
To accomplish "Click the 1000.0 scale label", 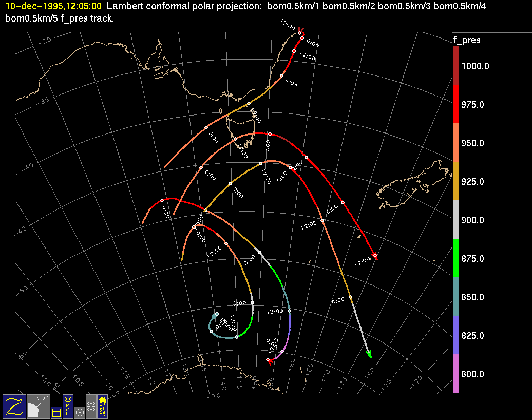I will click(x=475, y=66).
